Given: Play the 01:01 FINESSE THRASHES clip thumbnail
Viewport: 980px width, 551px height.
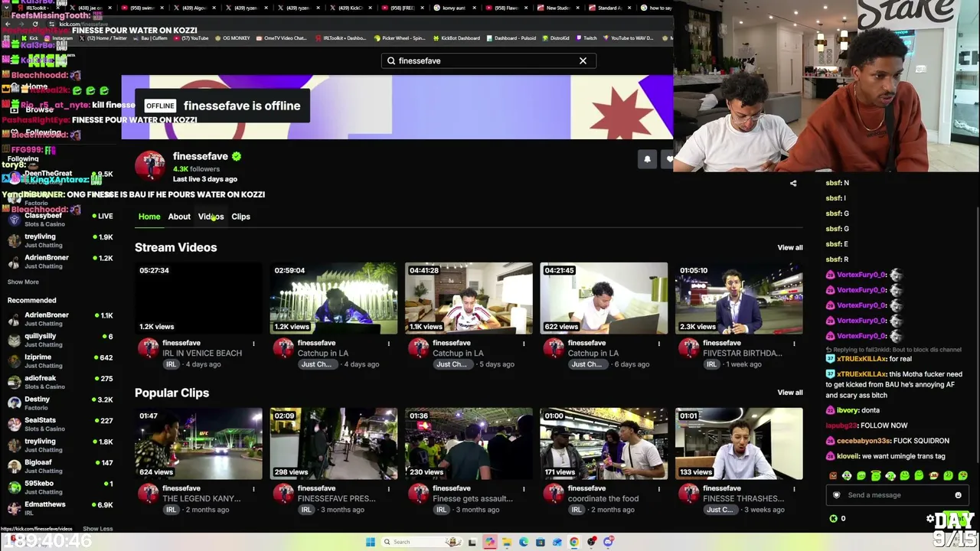Looking at the screenshot, I should [739, 444].
